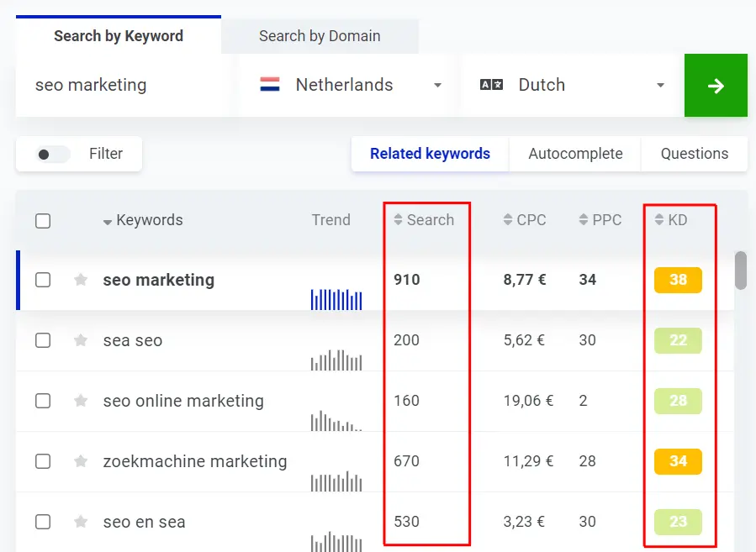Show the Questions tab

(x=694, y=154)
